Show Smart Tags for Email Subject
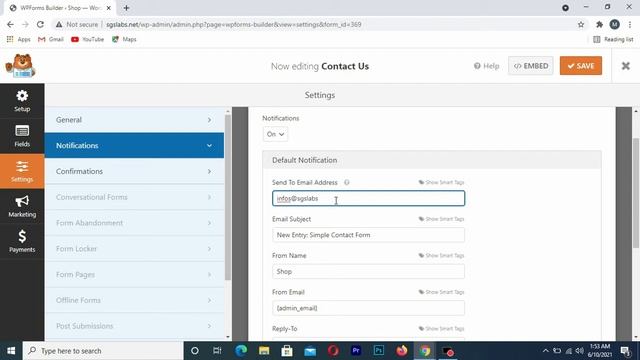 coord(441,219)
